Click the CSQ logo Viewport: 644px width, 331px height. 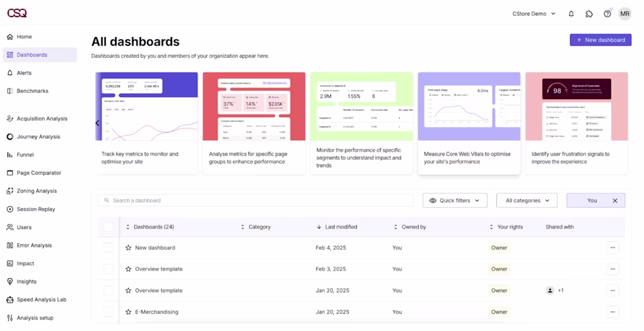point(17,13)
